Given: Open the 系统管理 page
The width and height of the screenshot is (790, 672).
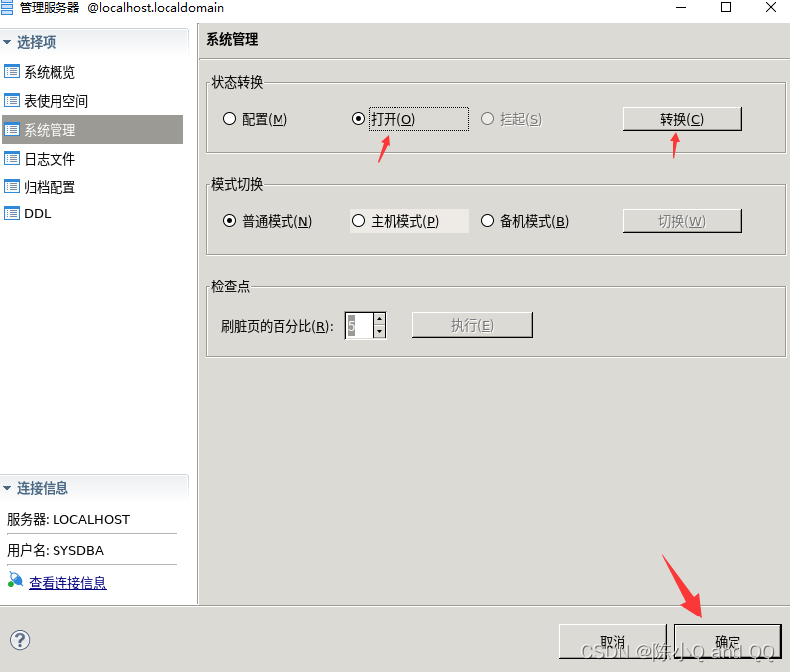Looking at the screenshot, I should pyautogui.click(x=93, y=130).
